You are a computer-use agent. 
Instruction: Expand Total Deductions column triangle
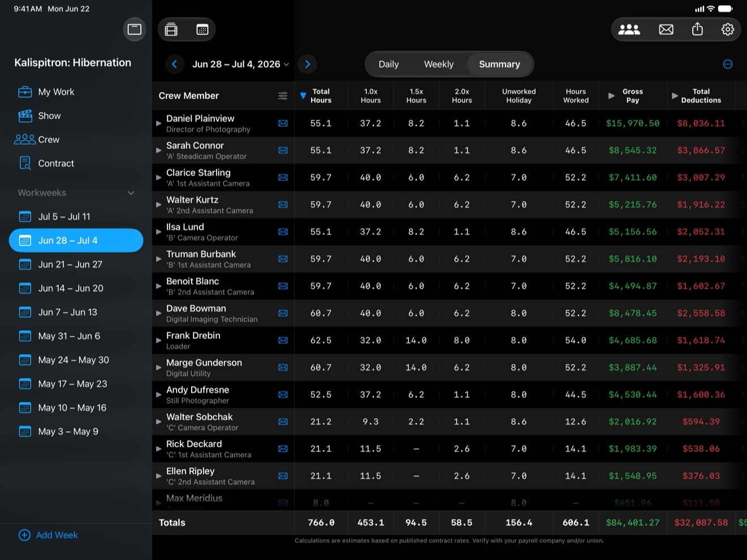click(x=675, y=96)
